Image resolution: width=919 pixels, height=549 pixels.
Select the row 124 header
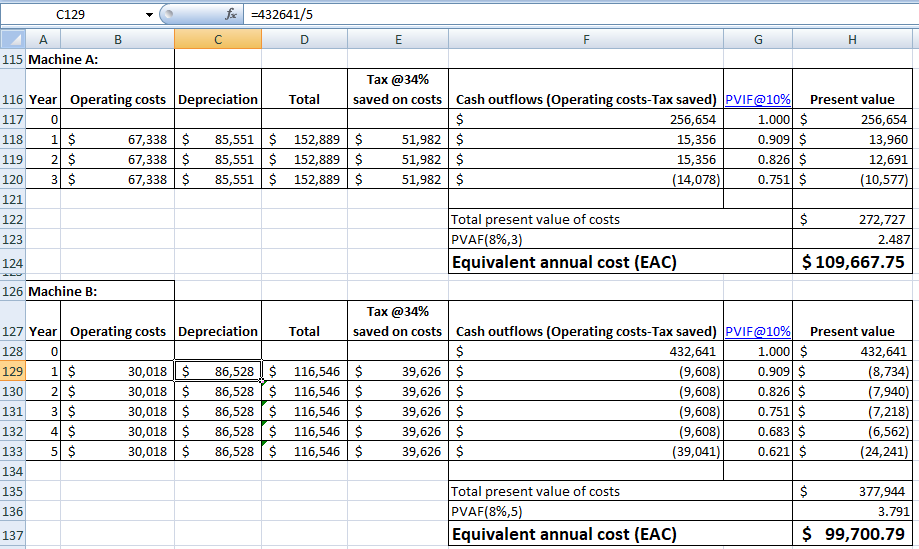click(13, 263)
